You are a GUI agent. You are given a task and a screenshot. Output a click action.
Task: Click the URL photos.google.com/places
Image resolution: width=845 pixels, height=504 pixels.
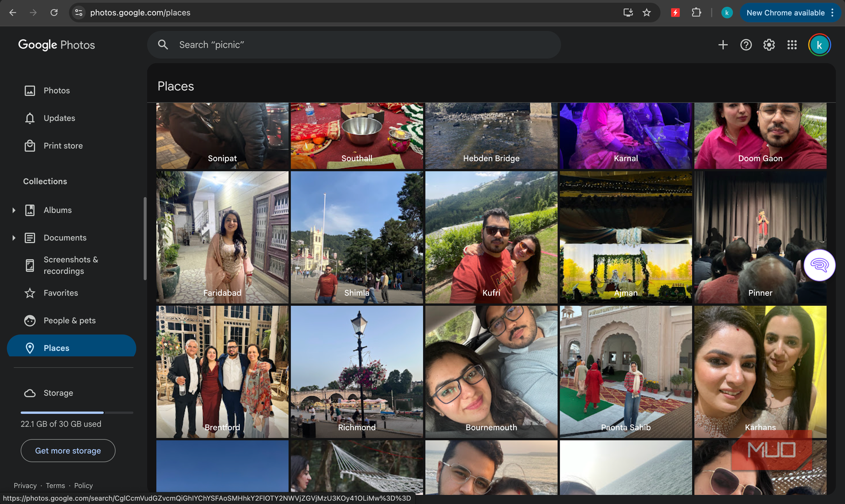[x=140, y=13]
